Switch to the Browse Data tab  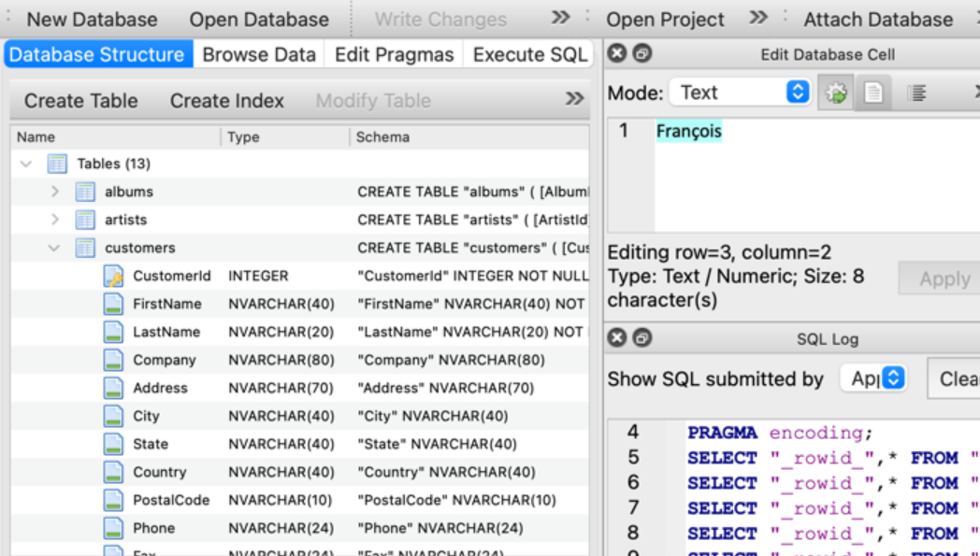(x=259, y=54)
